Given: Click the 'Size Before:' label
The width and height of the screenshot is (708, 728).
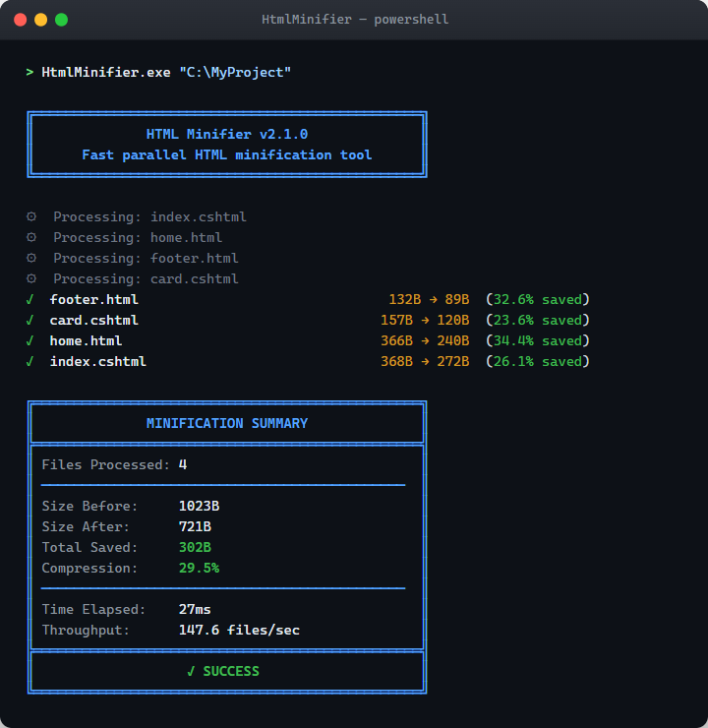Looking at the screenshot, I should (90, 506).
